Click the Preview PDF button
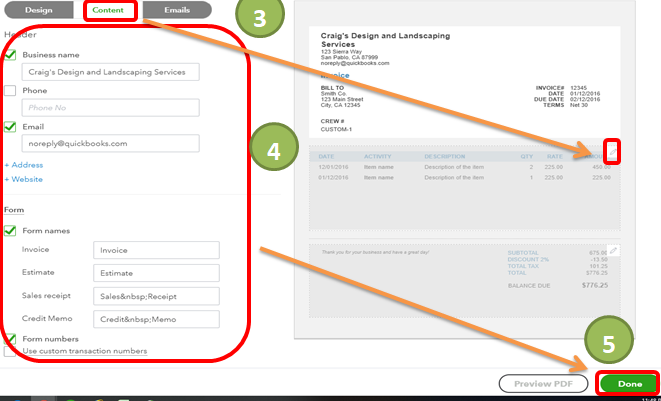Image resolution: width=661 pixels, height=401 pixels. tap(543, 384)
